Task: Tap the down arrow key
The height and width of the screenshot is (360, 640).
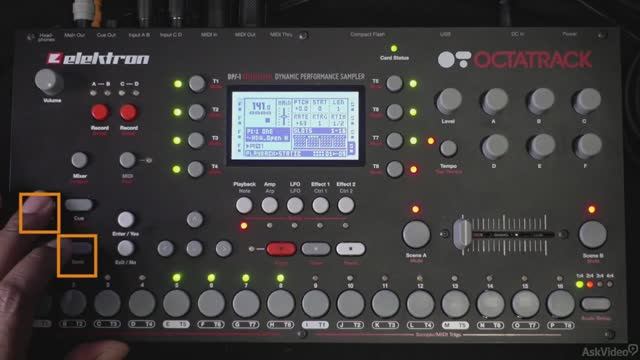Action: 195,248
